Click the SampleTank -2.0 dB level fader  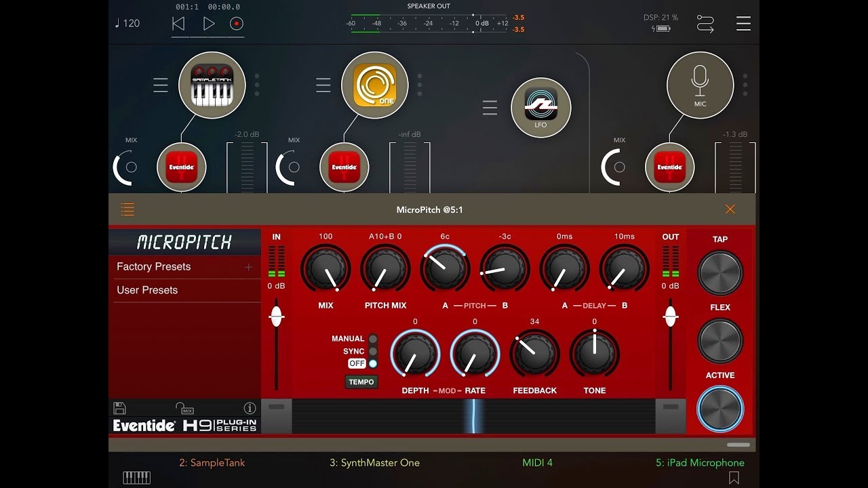247,167
